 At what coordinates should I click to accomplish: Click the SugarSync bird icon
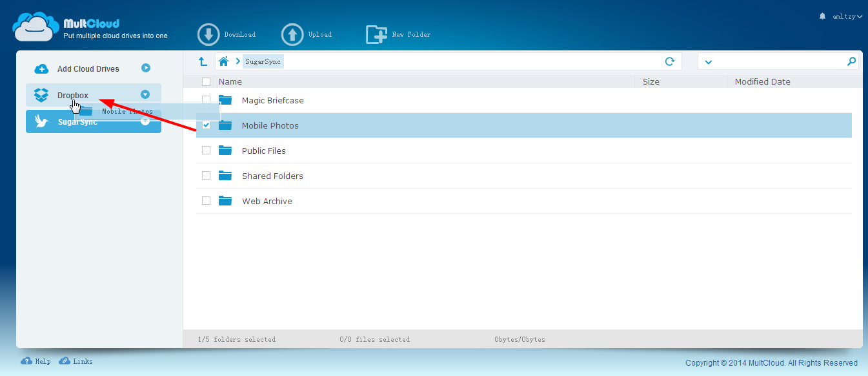pyautogui.click(x=42, y=121)
